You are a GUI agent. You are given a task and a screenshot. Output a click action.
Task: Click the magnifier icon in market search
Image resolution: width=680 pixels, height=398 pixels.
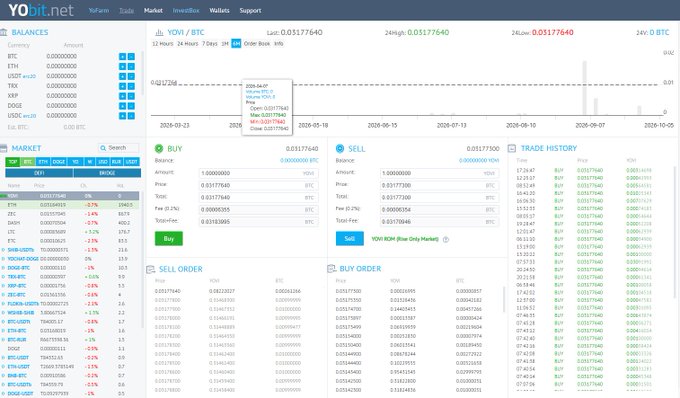click(x=103, y=148)
